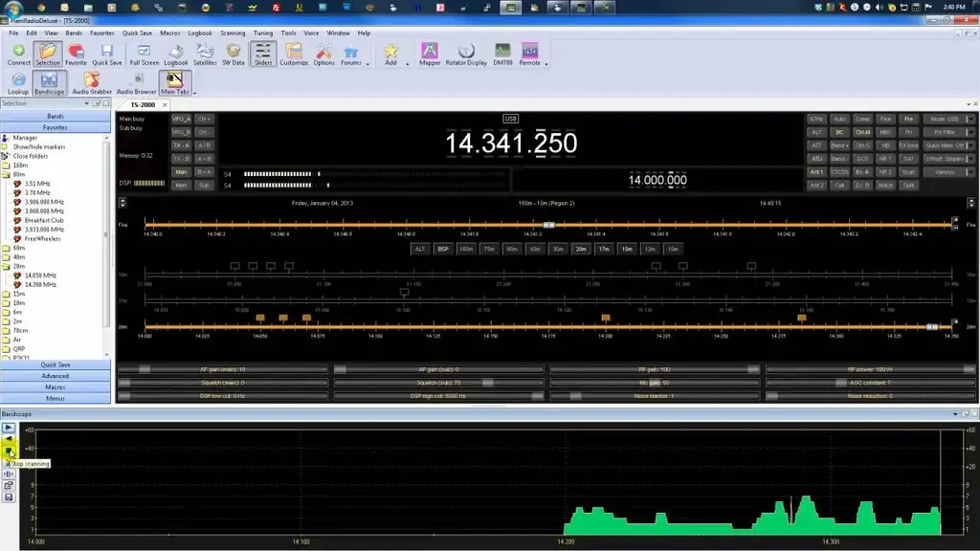980x551 pixels.
Task: Select the TS-2000 tab
Action: coord(144,105)
